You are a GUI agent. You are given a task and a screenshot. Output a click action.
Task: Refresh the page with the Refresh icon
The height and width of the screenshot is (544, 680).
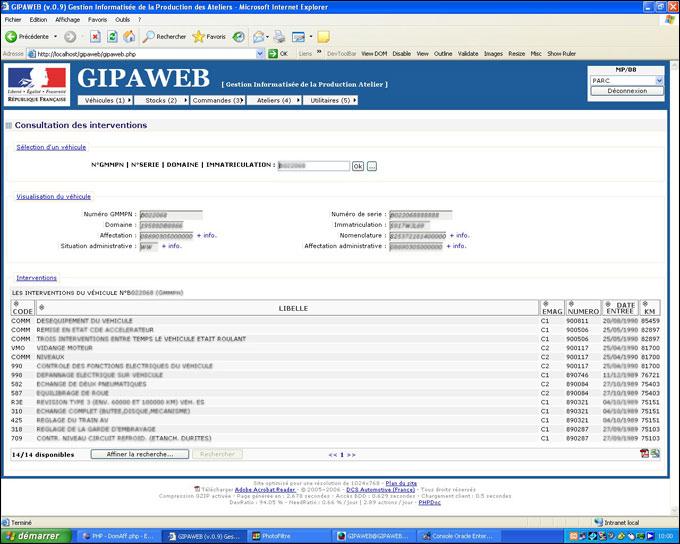[113, 37]
